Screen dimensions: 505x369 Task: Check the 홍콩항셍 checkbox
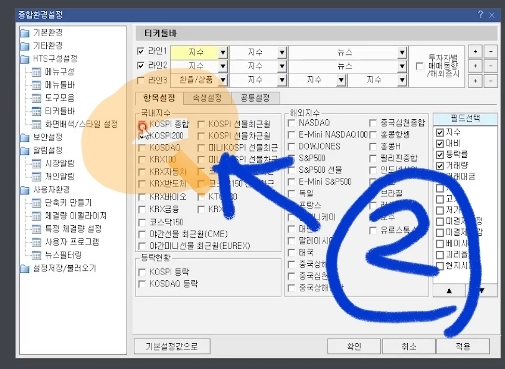coord(373,135)
